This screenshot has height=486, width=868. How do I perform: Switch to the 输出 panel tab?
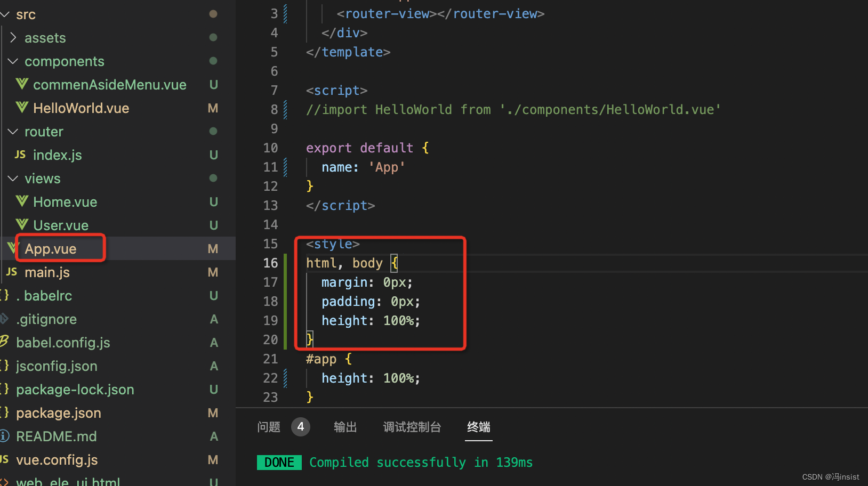[x=344, y=427]
